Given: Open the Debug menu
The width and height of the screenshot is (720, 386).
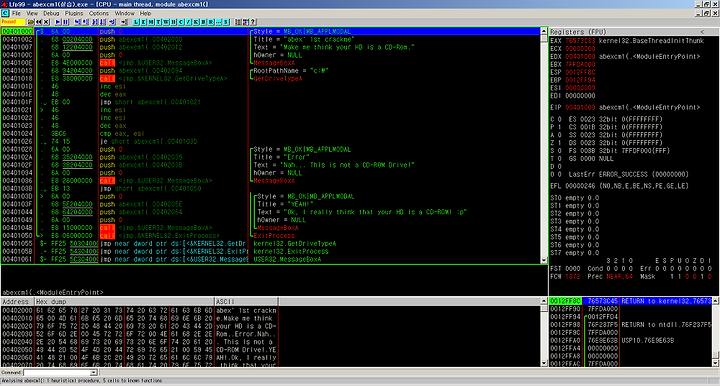Looking at the screenshot, I should click(x=51, y=13).
